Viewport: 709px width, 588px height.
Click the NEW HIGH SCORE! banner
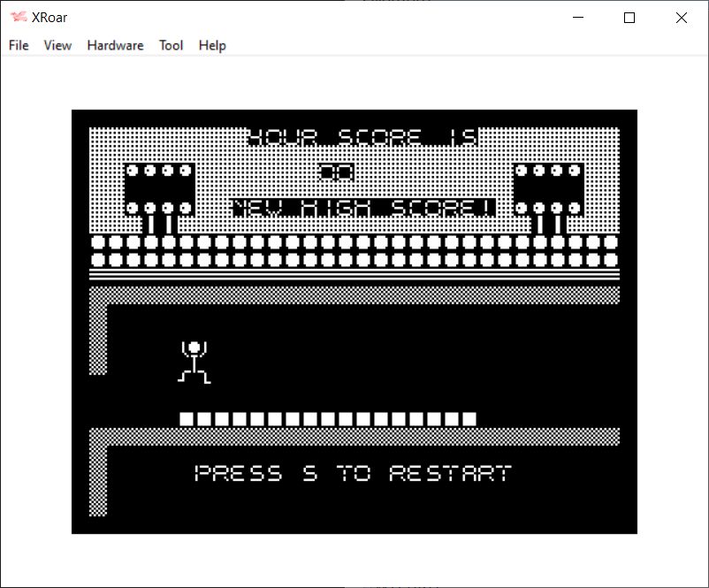363,208
